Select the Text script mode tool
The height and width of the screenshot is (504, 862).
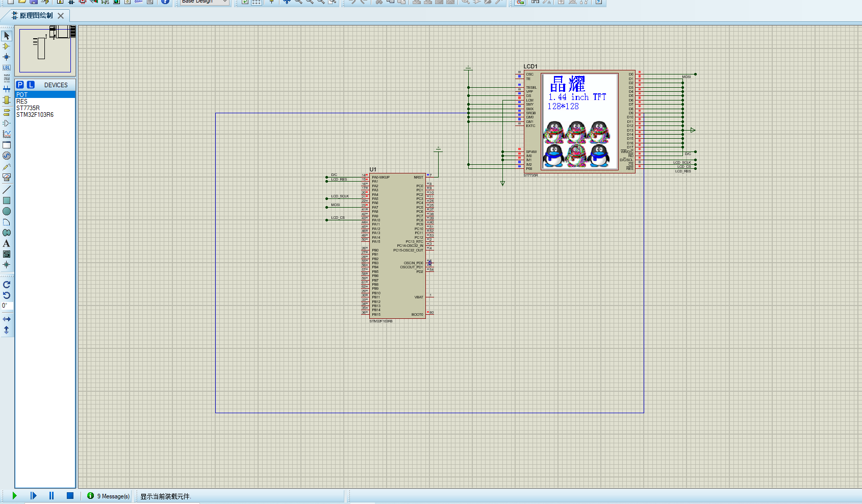pyautogui.click(x=7, y=79)
